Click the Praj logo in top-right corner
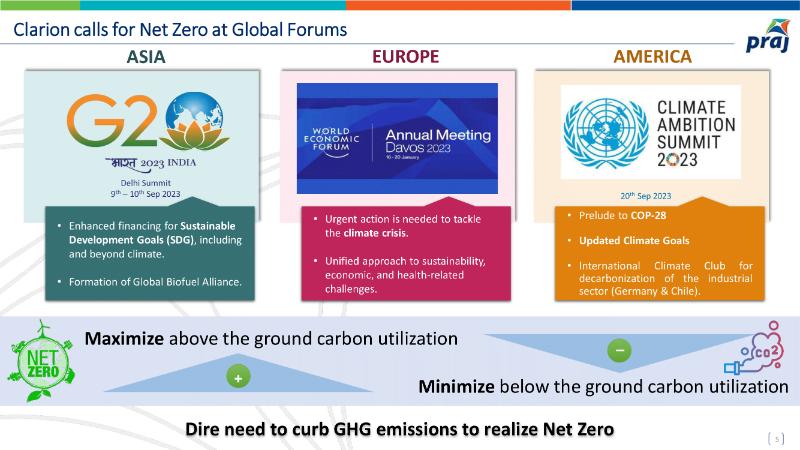The height and width of the screenshot is (450, 800). coord(765,42)
